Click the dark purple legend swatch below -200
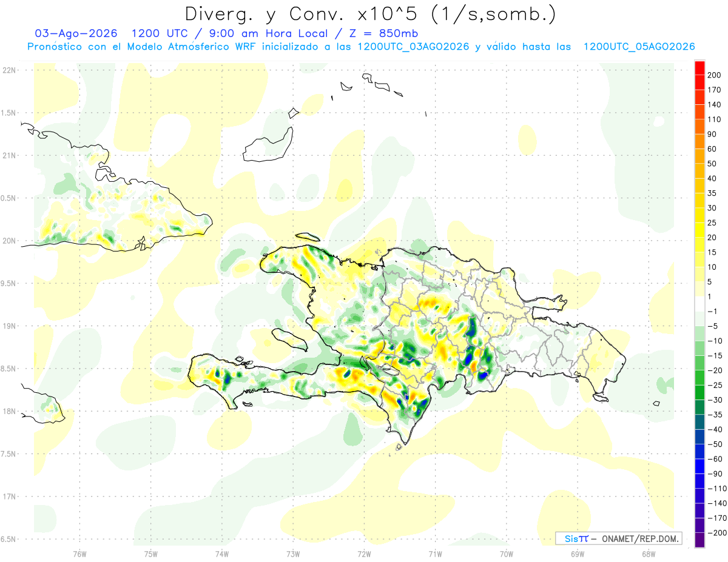 coord(699,540)
